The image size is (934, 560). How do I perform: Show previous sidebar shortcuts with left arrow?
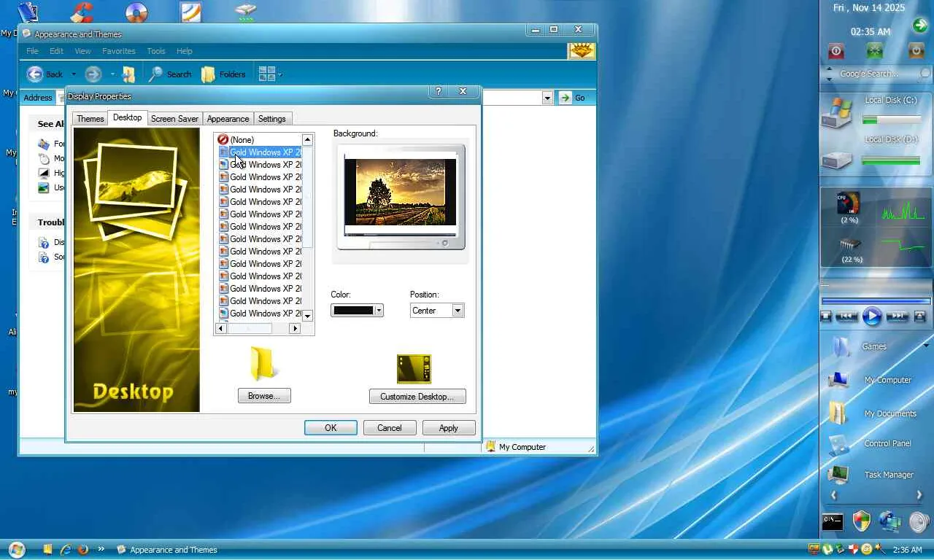pos(833,496)
